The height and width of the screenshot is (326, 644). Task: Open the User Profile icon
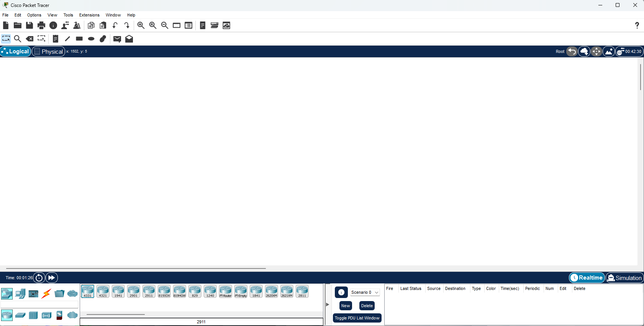tap(65, 25)
